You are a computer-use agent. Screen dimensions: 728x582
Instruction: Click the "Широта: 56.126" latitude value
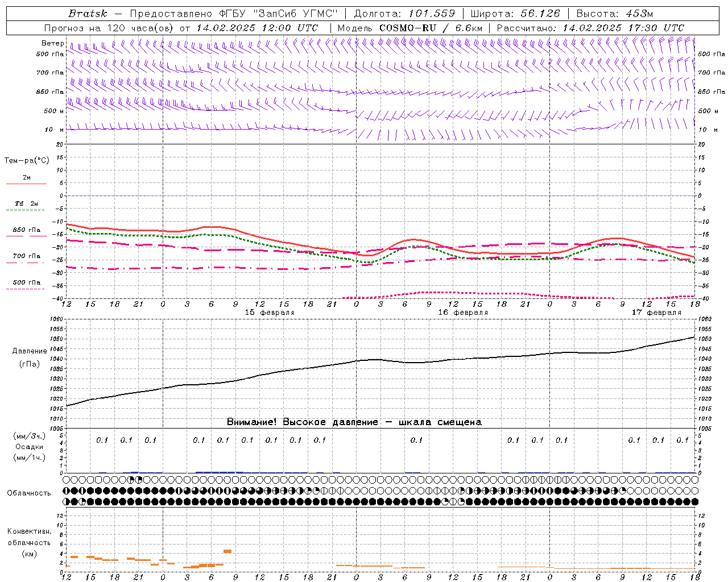[x=515, y=14]
